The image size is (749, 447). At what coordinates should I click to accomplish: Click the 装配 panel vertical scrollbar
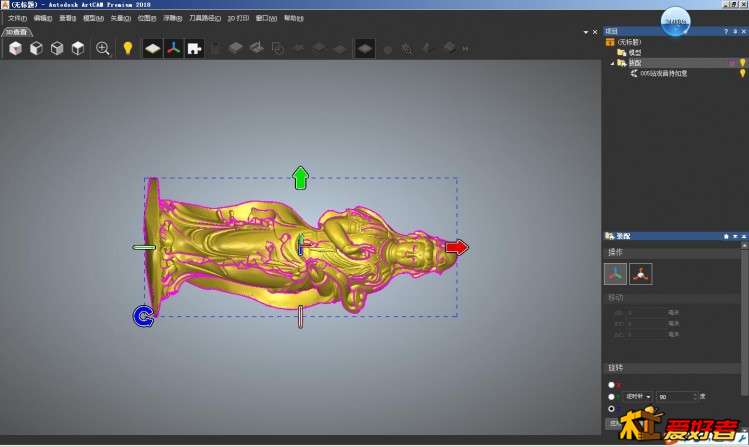[745, 320]
